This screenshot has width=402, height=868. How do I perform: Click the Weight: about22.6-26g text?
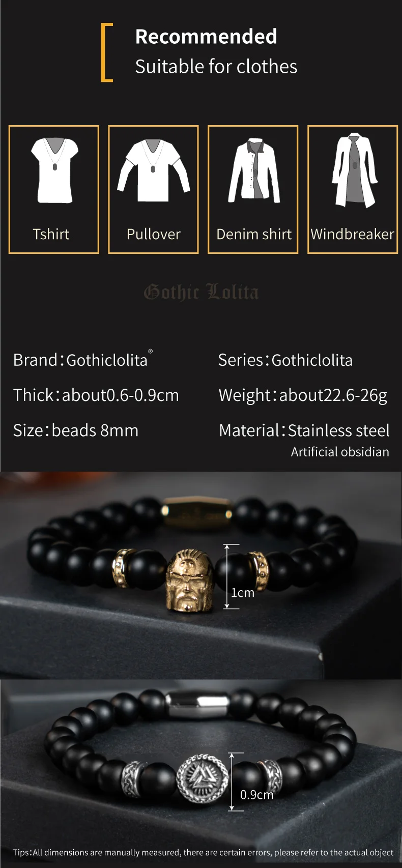303,395
